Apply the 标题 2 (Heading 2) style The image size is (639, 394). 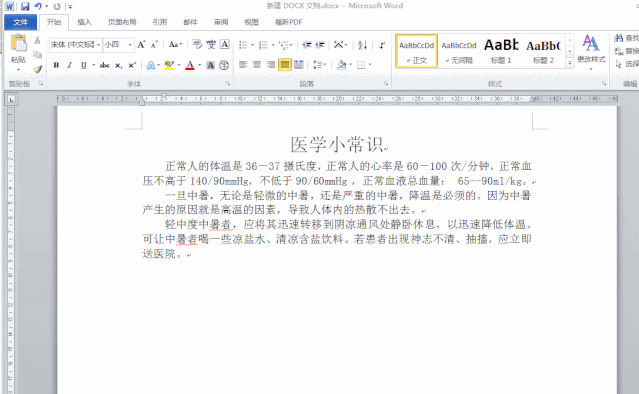pos(543,51)
